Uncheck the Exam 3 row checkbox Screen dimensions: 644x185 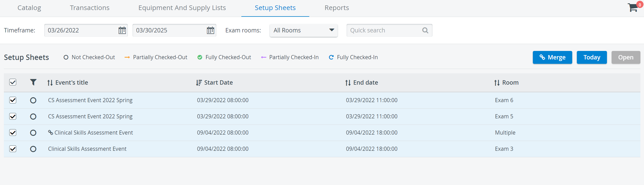[13, 149]
